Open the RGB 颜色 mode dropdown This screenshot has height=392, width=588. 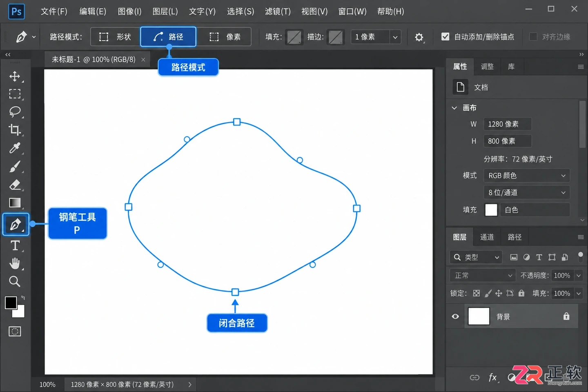pos(526,176)
